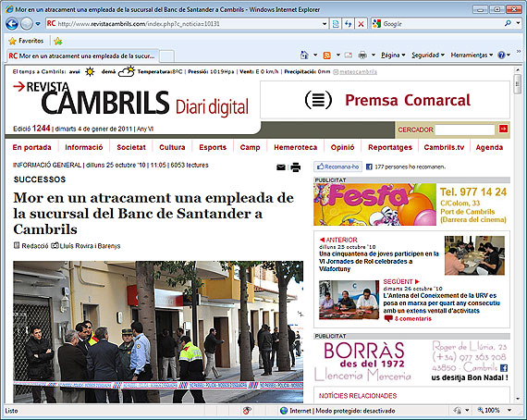The width and height of the screenshot is (527, 420).
Task: Open the Cambrils.tv section
Action: point(444,147)
